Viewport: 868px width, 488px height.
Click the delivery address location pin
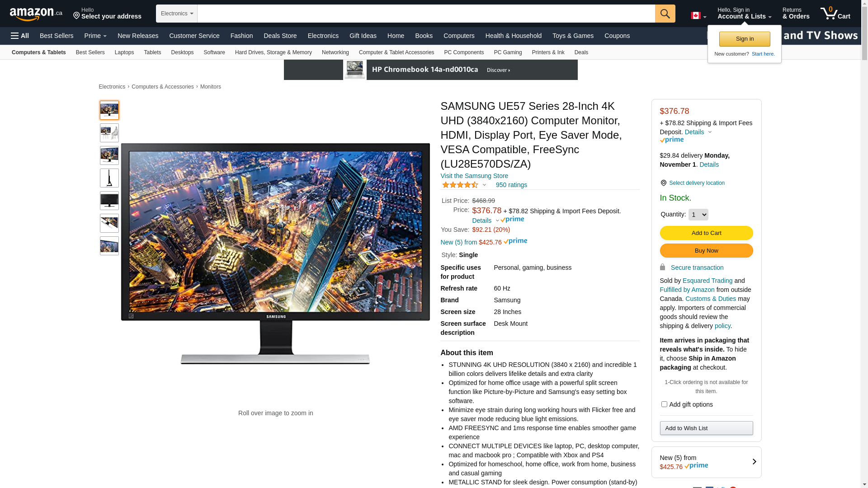coord(76,16)
